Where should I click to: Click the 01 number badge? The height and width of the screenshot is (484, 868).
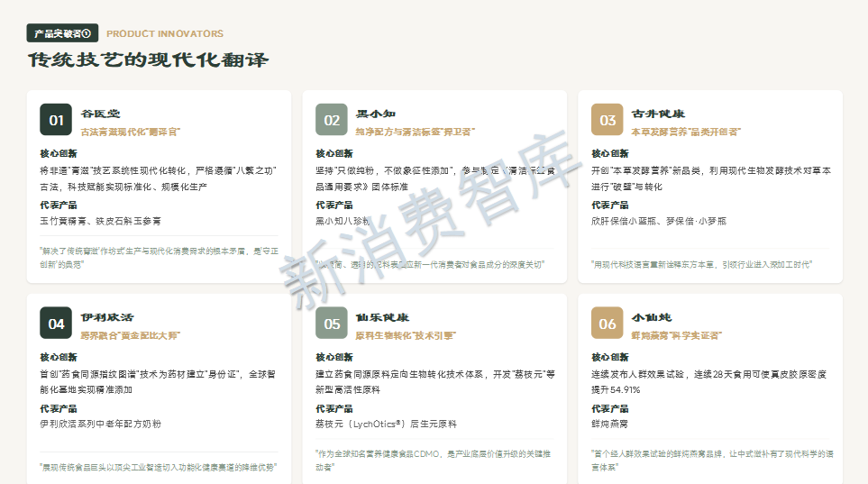point(56,120)
